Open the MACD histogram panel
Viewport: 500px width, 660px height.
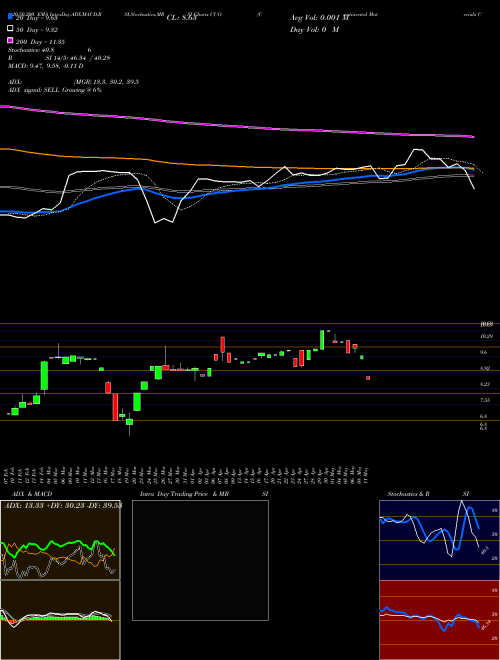click(x=60, y=620)
